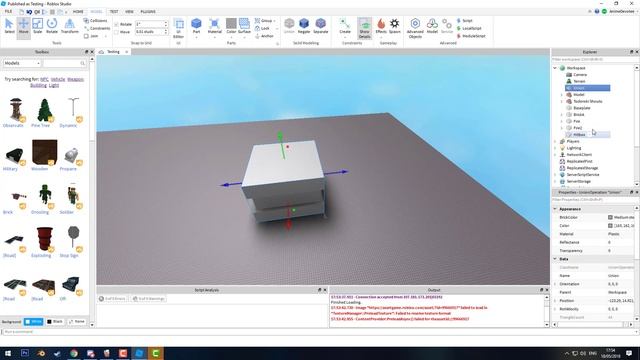Toggle Show Details for constraints
This screenshot has height=360, width=640.
tap(364, 28)
